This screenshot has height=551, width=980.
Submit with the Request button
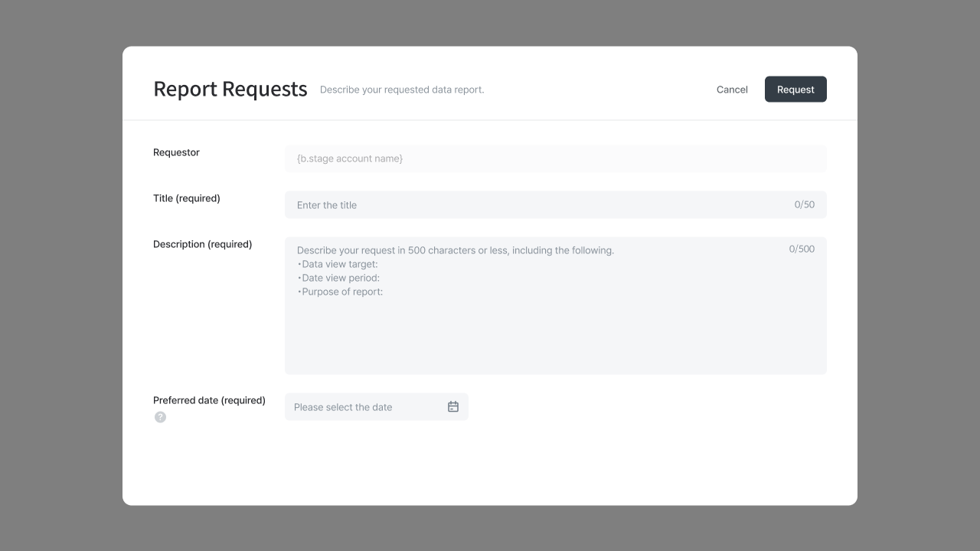click(795, 89)
